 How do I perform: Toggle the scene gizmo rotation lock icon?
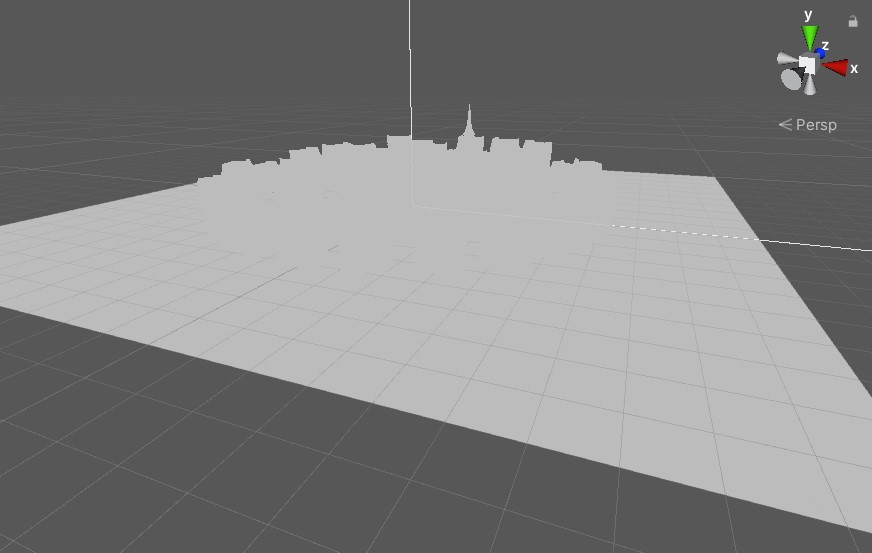coord(853,22)
